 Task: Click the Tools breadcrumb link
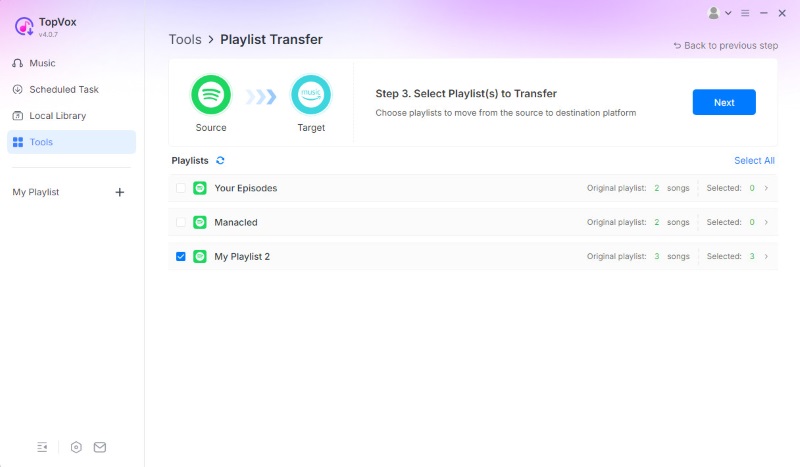tap(185, 40)
